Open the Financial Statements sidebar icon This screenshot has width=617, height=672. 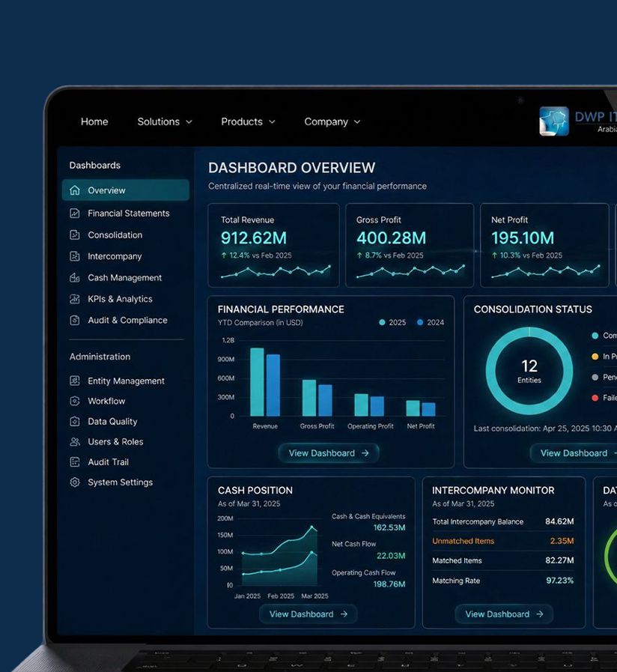click(75, 213)
